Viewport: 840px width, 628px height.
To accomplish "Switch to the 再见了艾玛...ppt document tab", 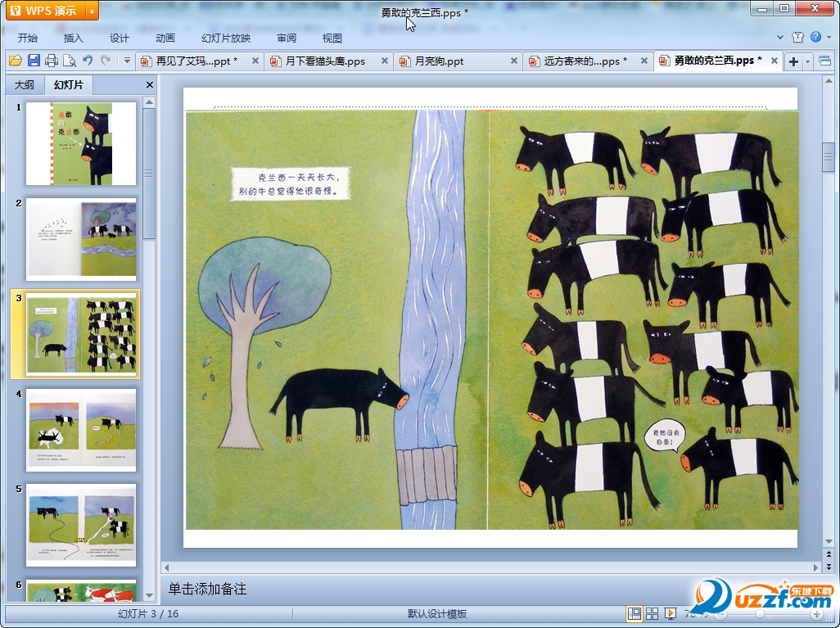I will 196,61.
